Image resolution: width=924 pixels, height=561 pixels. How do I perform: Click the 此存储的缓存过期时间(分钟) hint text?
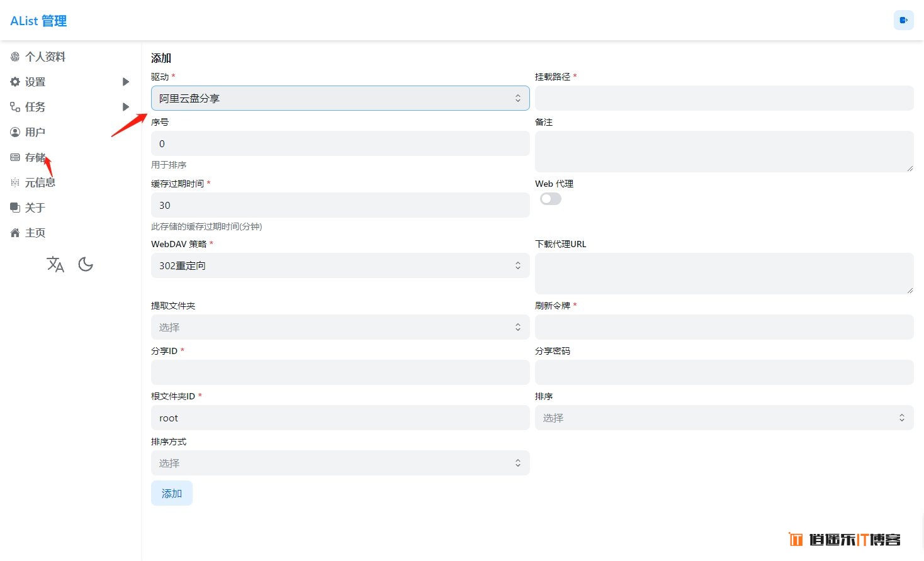click(206, 226)
